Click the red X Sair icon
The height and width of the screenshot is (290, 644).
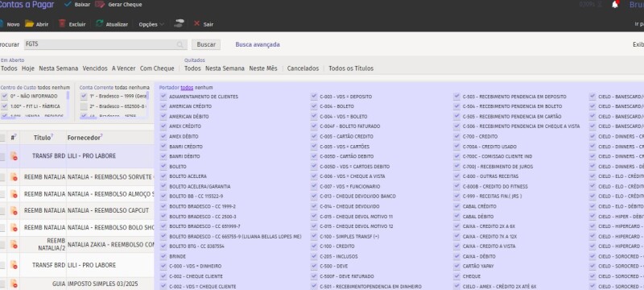[196, 24]
